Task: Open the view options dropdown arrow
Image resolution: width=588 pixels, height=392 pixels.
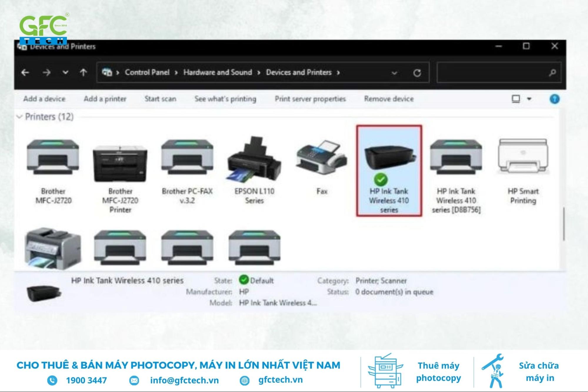Action: coord(529,99)
